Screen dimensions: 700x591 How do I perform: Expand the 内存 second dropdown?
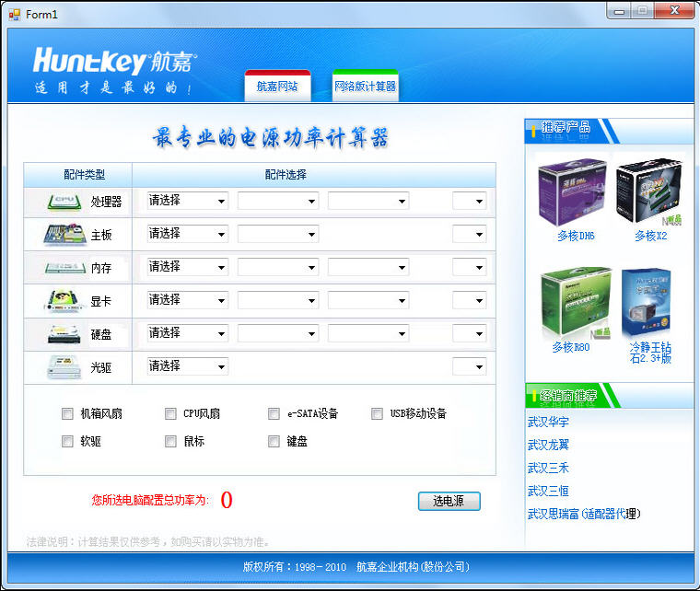[x=278, y=267]
